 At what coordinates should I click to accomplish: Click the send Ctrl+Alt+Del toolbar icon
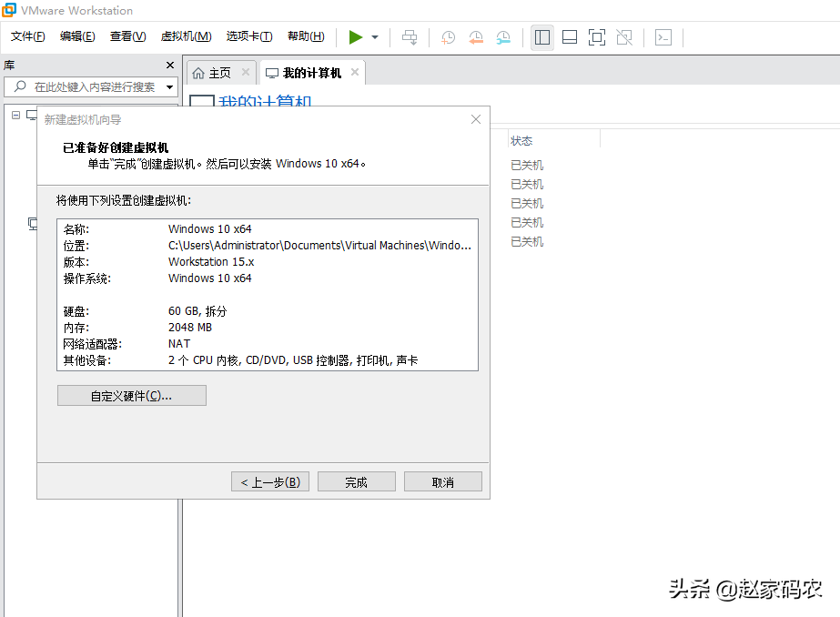tap(410, 37)
